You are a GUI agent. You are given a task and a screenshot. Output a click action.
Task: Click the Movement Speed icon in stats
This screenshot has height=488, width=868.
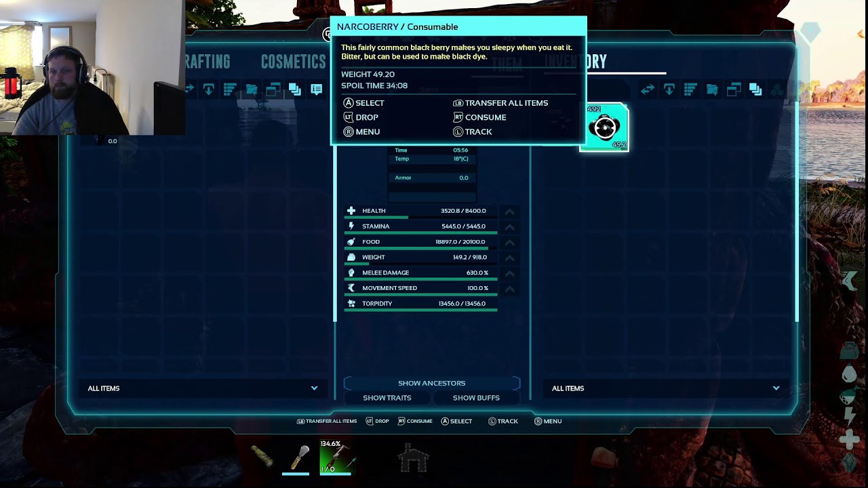(351, 288)
